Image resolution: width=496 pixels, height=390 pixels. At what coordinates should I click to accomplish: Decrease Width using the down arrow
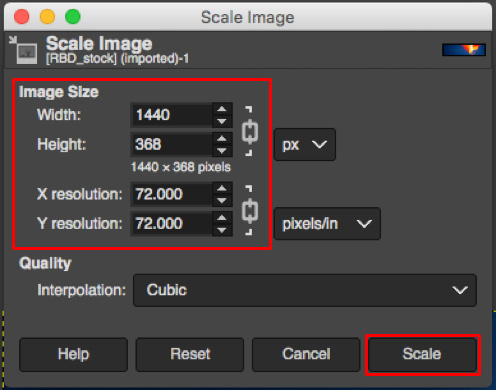click(222, 121)
